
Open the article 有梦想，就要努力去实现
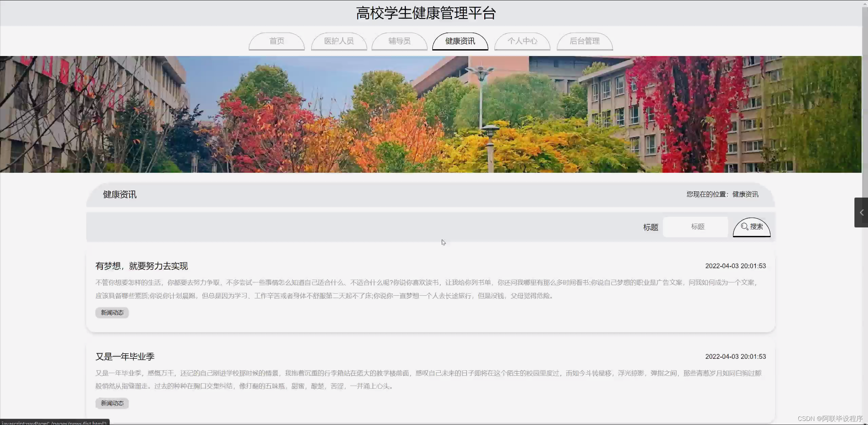click(x=141, y=266)
